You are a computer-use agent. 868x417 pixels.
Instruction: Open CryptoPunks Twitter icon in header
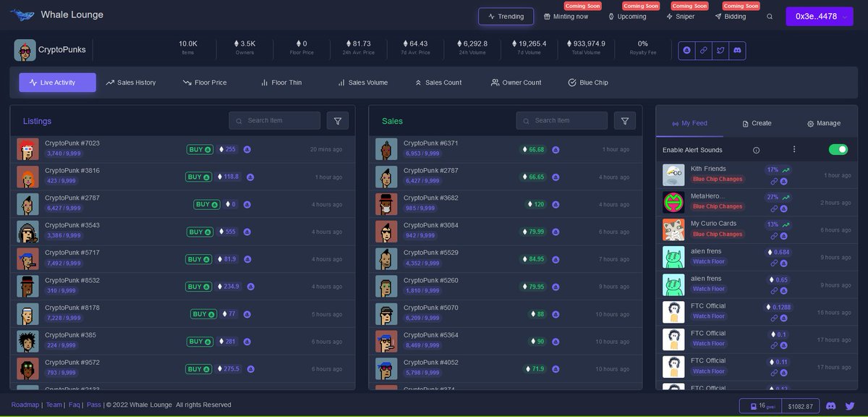(x=720, y=51)
